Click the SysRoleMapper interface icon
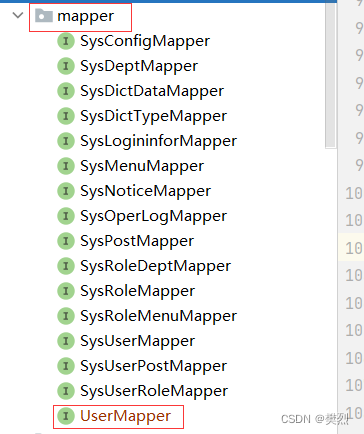 tap(66, 291)
